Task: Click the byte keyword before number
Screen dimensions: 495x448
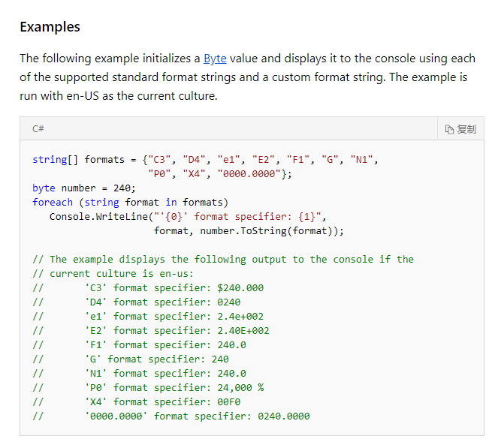Action: [x=44, y=188]
